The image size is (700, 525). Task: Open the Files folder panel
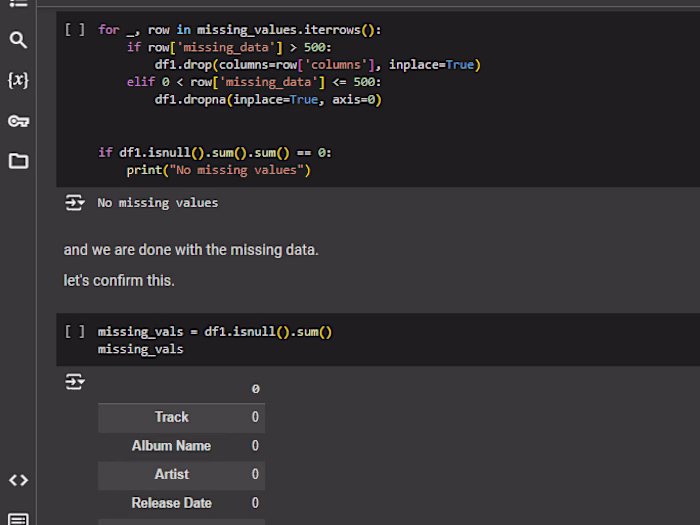pos(18,161)
